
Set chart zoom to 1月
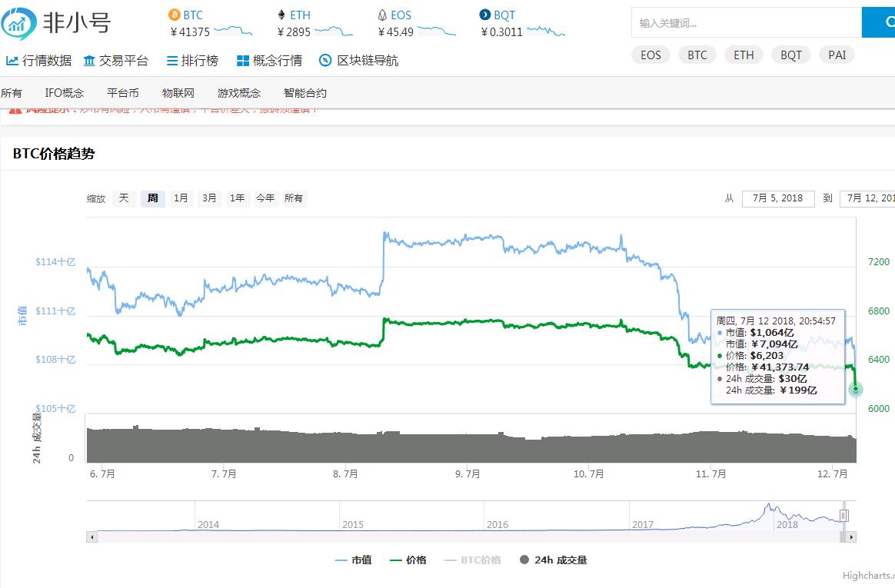click(181, 198)
